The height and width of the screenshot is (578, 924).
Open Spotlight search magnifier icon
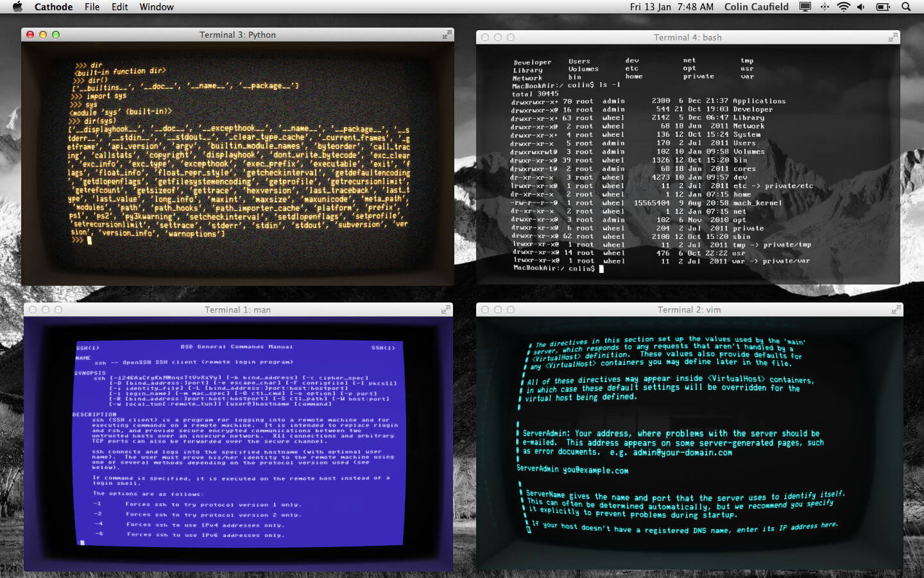(x=906, y=7)
